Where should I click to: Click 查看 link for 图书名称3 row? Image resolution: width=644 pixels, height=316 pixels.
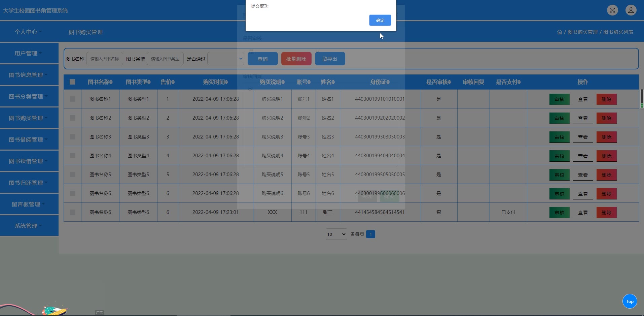click(x=583, y=137)
